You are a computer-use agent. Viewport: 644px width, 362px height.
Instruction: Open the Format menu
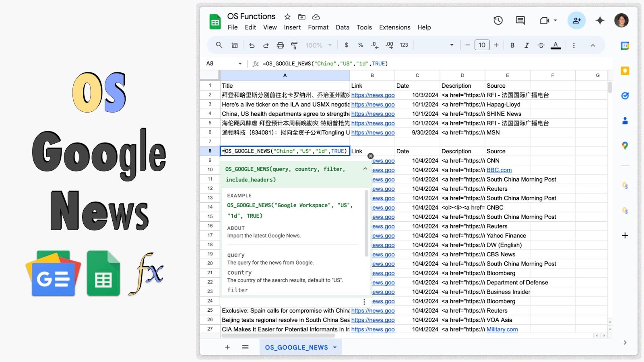(x=318, y=27)
